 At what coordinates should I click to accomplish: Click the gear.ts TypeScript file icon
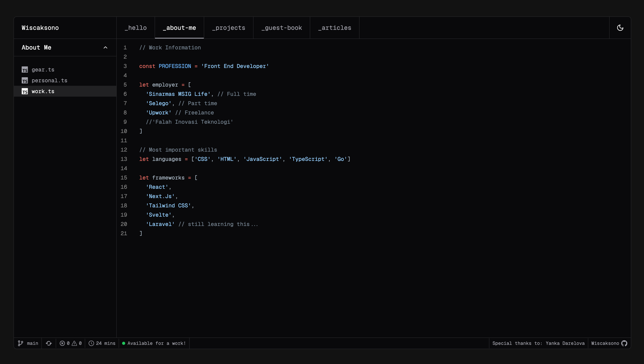(x=25, y=70)
